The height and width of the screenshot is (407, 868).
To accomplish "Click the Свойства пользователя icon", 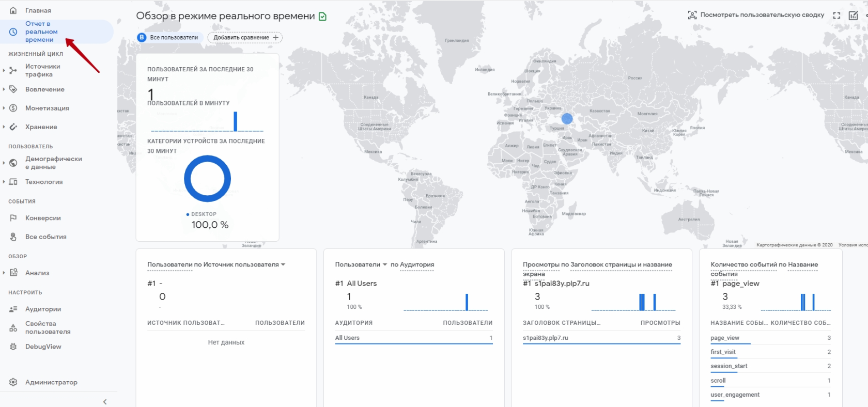I will [13, 327].
